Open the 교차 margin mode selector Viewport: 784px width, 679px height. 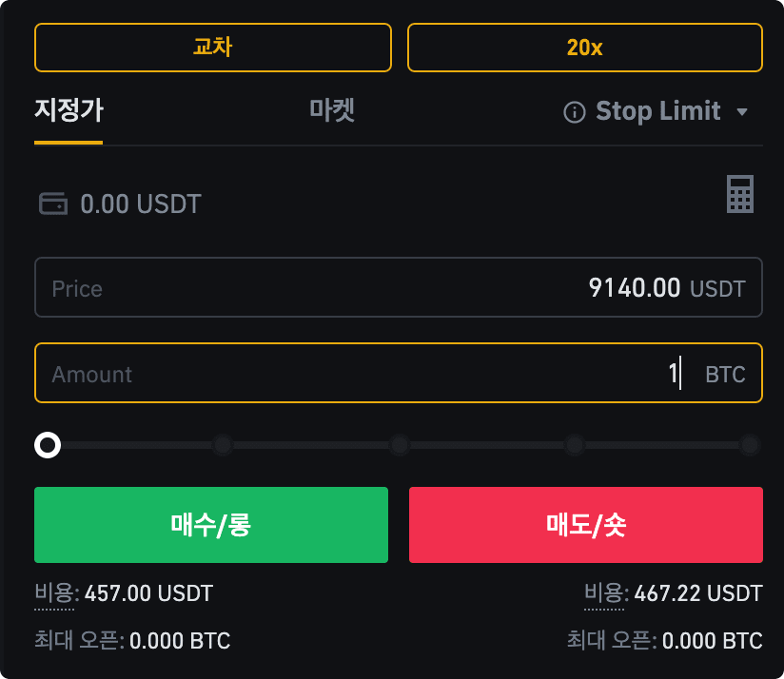coord(213,48)
